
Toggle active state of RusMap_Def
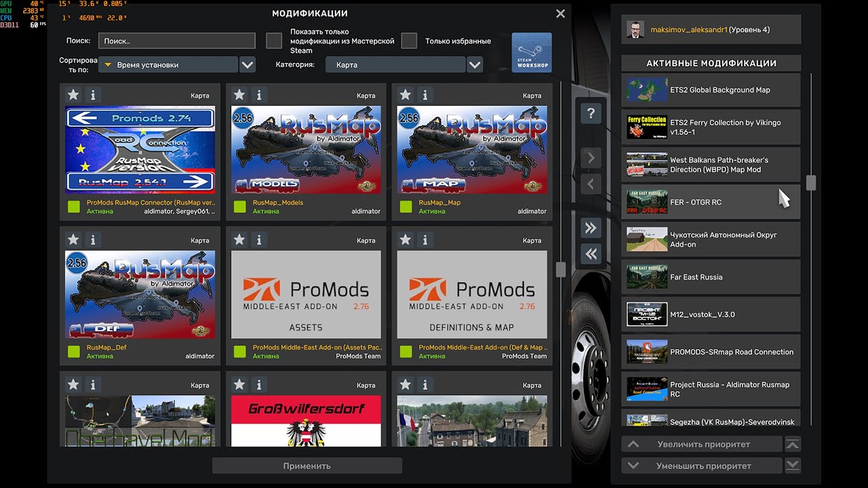(x=73, y=352)
